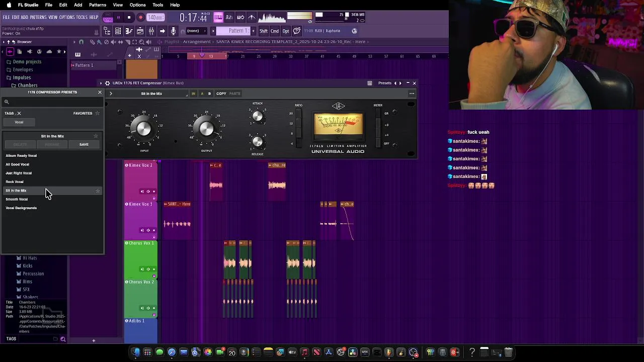Toggle compressor IN bypass button
644x362 pixels.
(x=193, y=94)
